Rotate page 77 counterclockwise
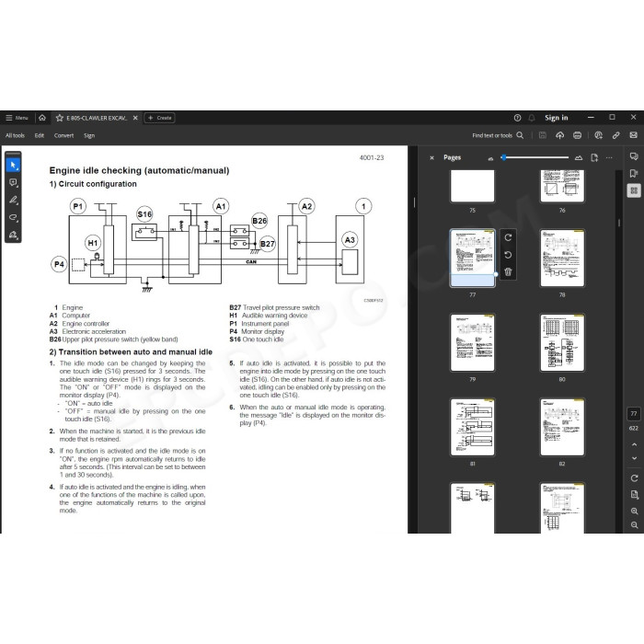The image size is (644, 644). [x=508, y=255]
